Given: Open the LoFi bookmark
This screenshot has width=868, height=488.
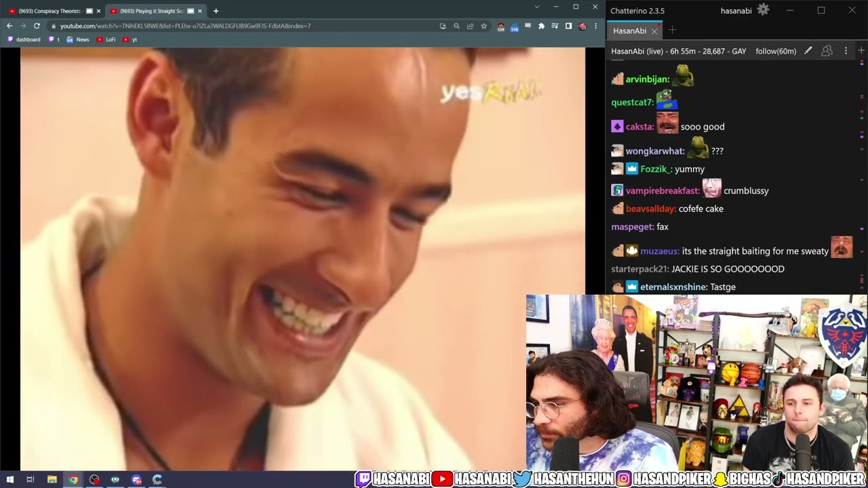Looking at the screenshot, I should point(106,39).
